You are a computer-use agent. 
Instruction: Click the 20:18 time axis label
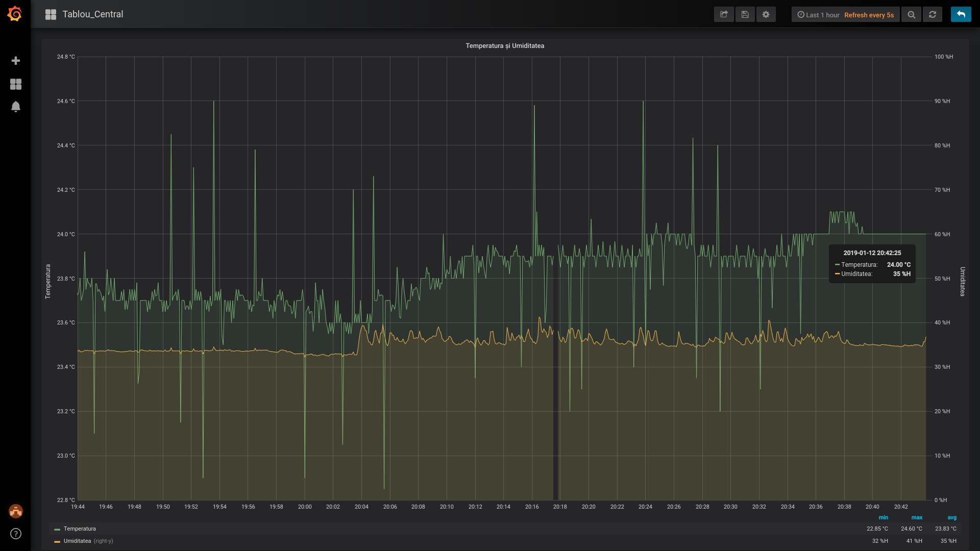560,507
